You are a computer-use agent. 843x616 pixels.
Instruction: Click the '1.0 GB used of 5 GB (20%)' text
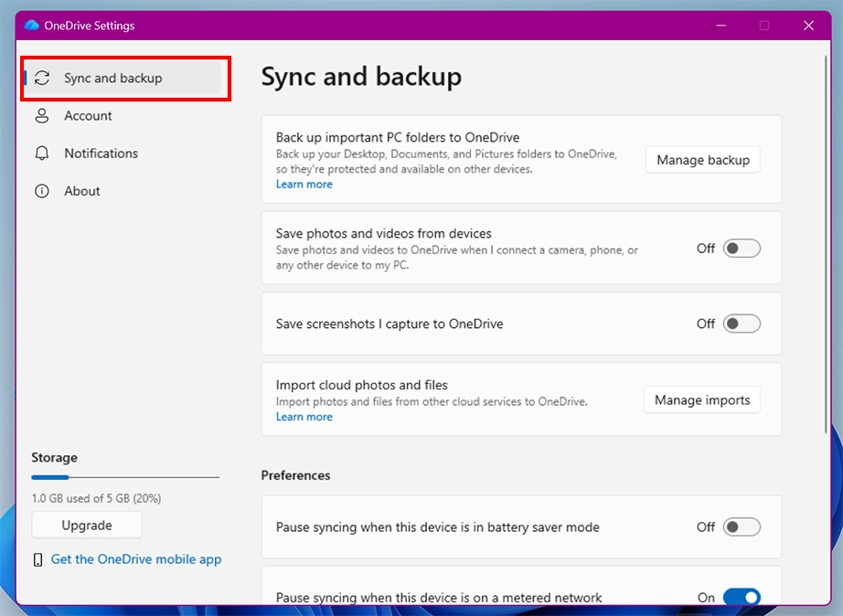coord(96,498)
